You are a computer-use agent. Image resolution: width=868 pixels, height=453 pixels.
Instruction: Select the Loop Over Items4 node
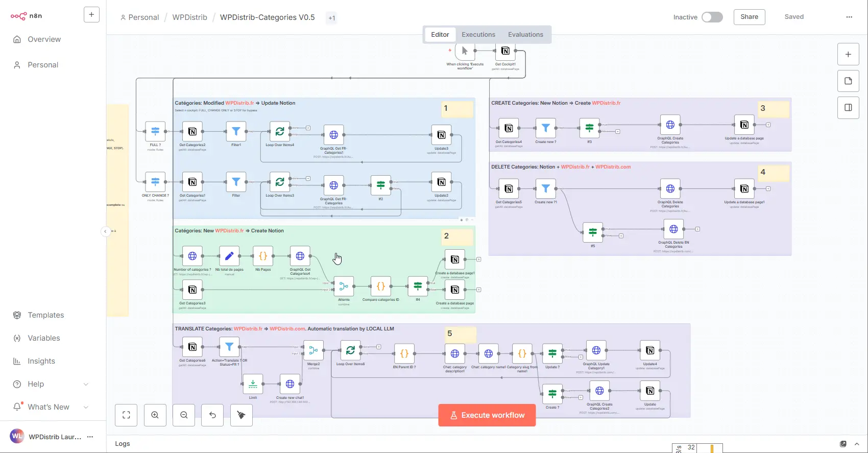[280, 131]
